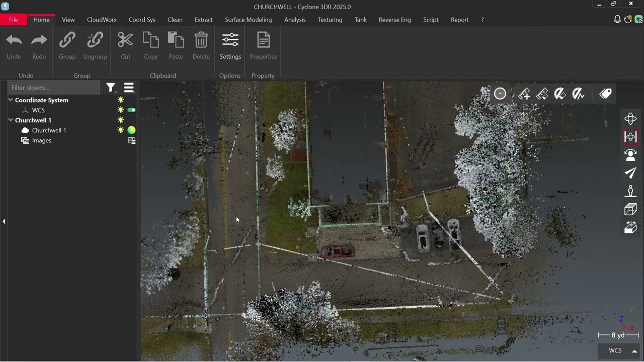Select the Churchwell 1 cloud item

point(49,130)
